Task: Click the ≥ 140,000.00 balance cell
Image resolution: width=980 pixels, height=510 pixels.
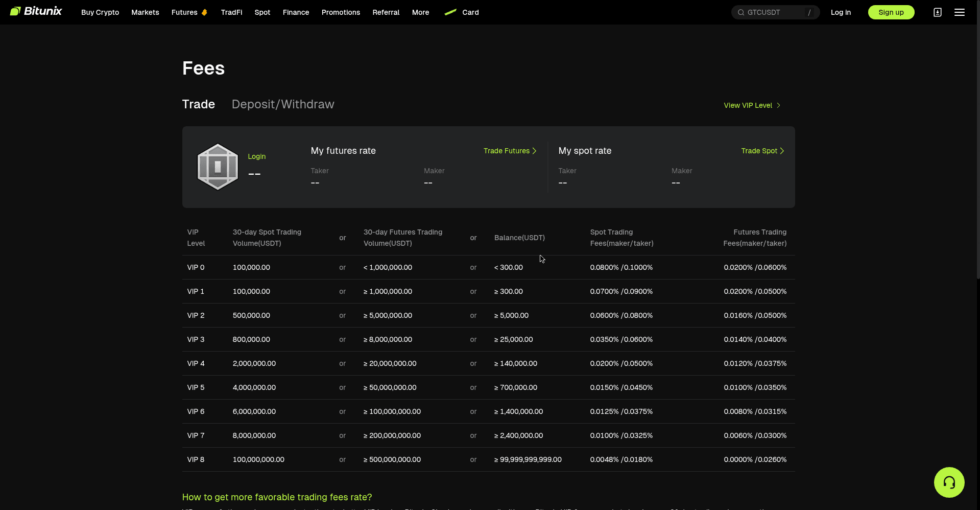Action: tap(516, 363)
